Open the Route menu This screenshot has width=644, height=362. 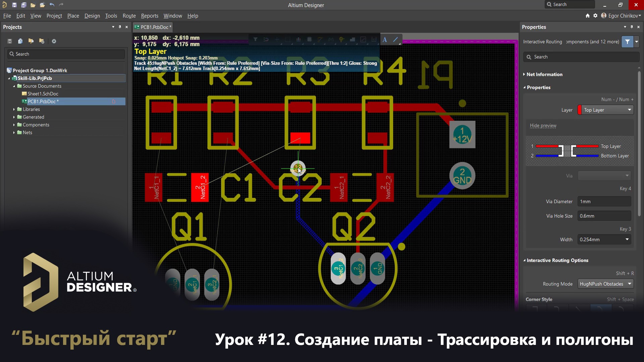[x=129, y=16]
